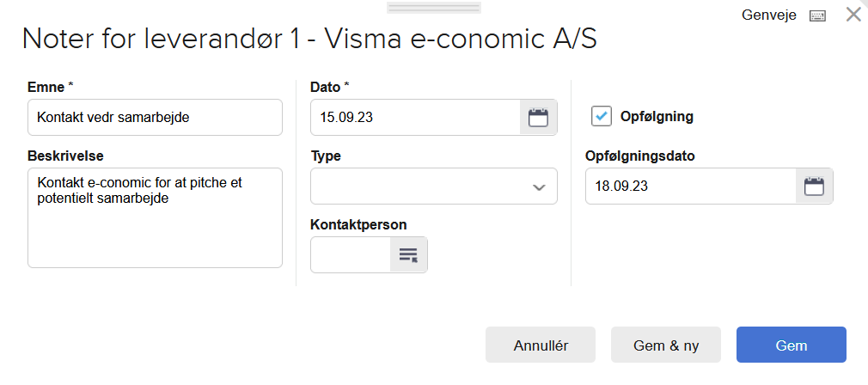Open the Opfølgningsdato calendar picker
Viewport: 868px width, 385px height.
814,186
